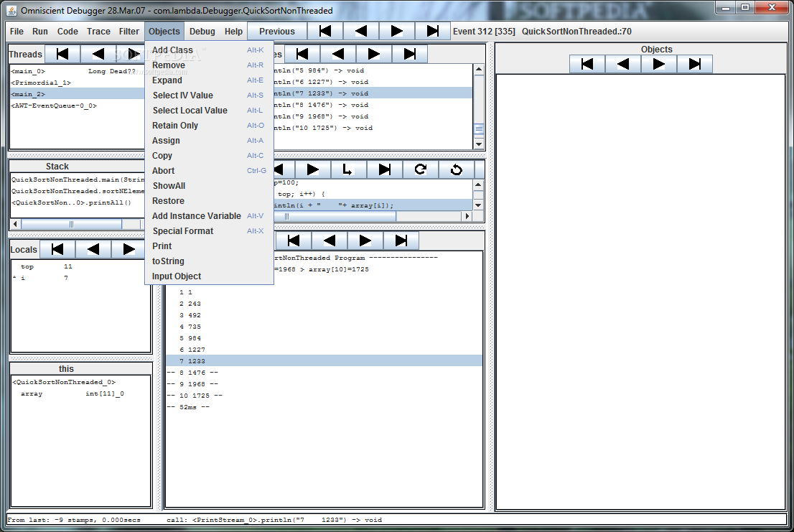Click code panel horizontal scrollbar right arrow
The height and width of the screenshot is (532, 794).
467,216
